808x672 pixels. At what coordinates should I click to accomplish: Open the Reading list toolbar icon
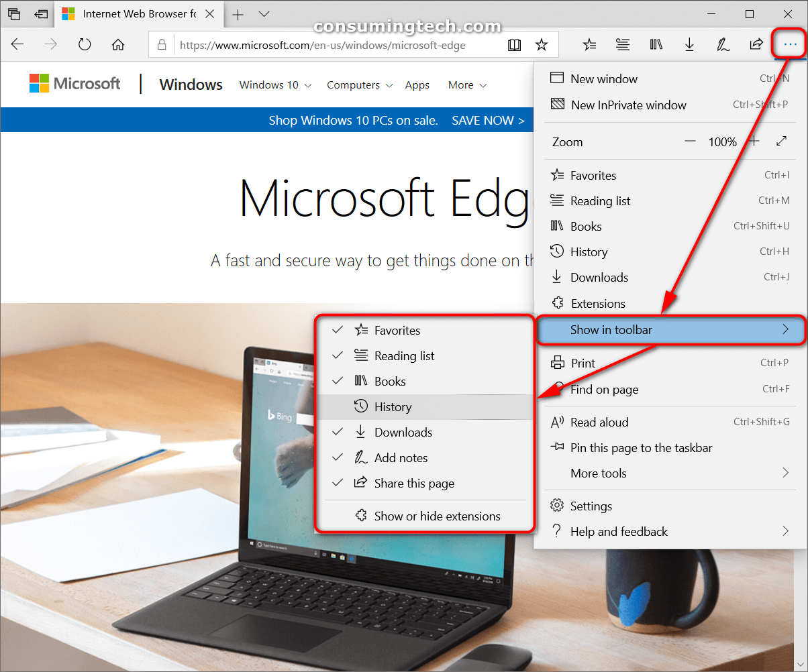coord(623,45)
